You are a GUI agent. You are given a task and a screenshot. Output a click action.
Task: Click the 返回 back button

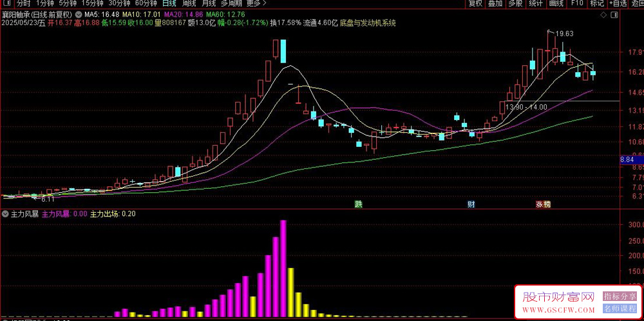coord(638,4)
